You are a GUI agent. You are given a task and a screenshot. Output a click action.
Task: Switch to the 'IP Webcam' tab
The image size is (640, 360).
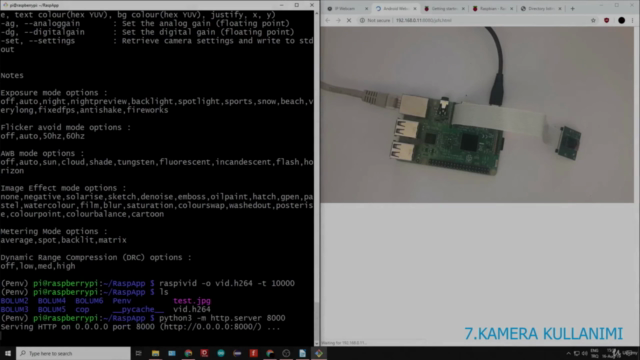point(345,9)
